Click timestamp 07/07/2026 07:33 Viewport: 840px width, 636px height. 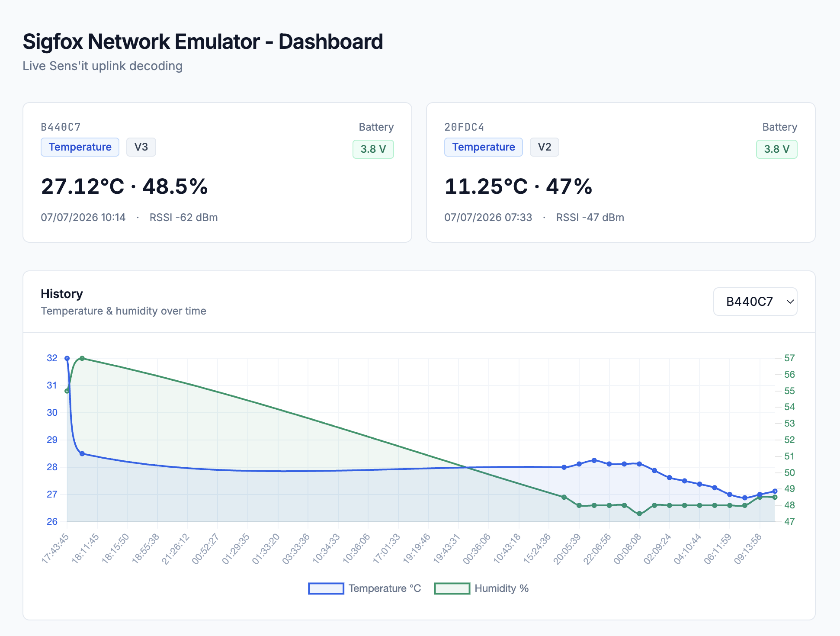(488, 218)
